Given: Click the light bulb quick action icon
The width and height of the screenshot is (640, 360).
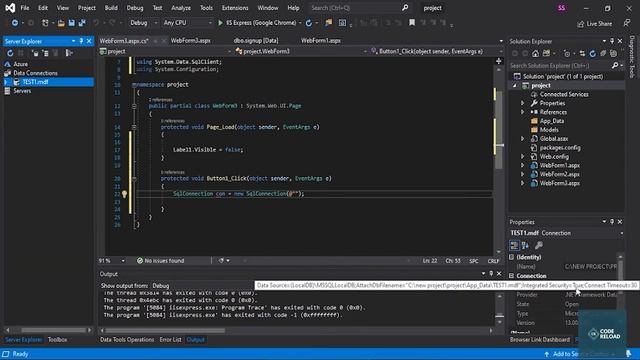Looking at the screenshot, I should tap(124, 194).
